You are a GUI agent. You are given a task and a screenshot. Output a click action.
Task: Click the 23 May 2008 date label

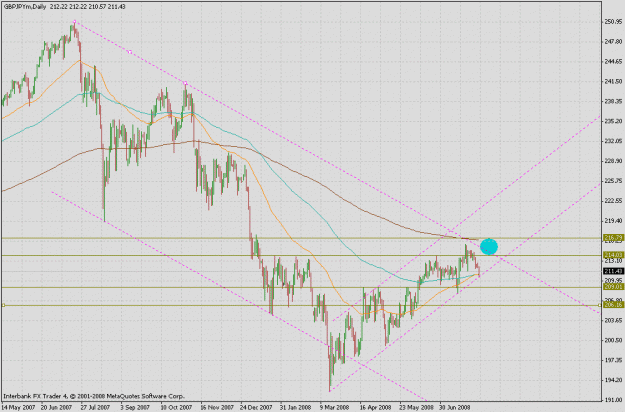(x=417, y=408)
